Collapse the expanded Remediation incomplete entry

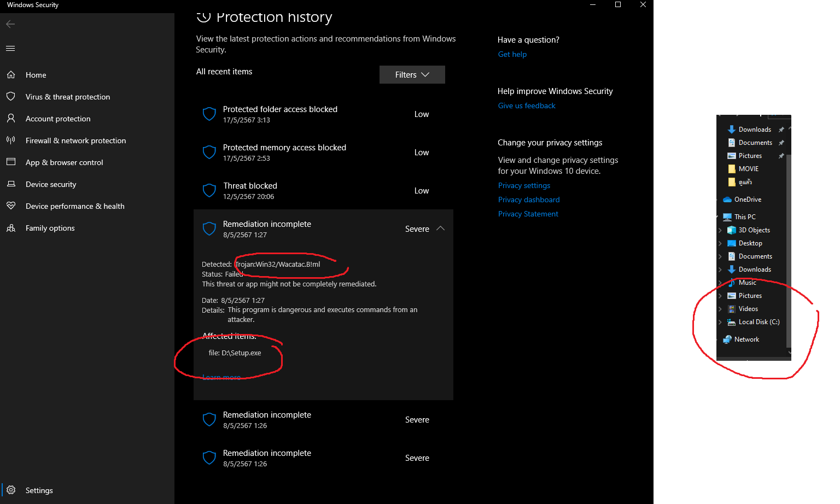coord(440,228)
